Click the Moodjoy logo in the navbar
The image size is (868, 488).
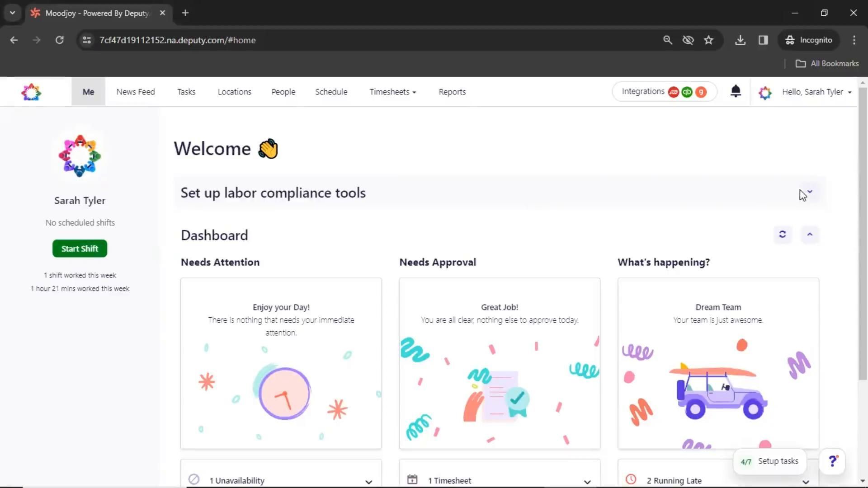[x=31, y=92]
